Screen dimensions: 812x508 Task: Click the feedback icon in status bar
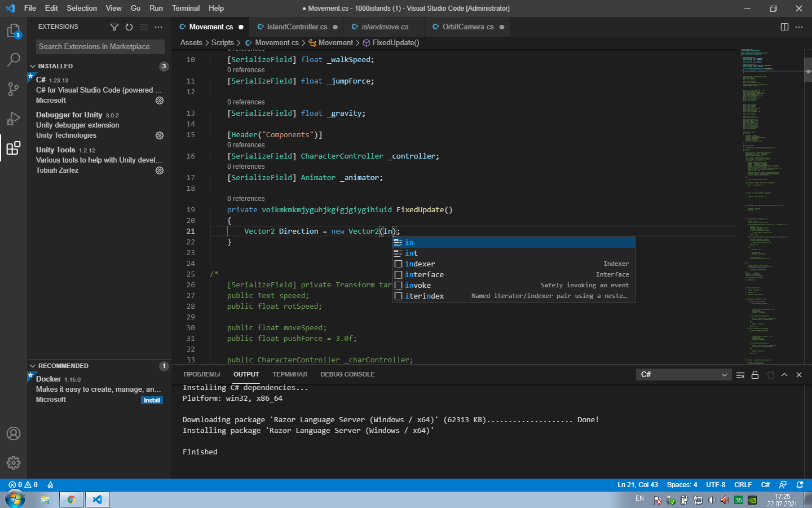[x=783, y=485]
